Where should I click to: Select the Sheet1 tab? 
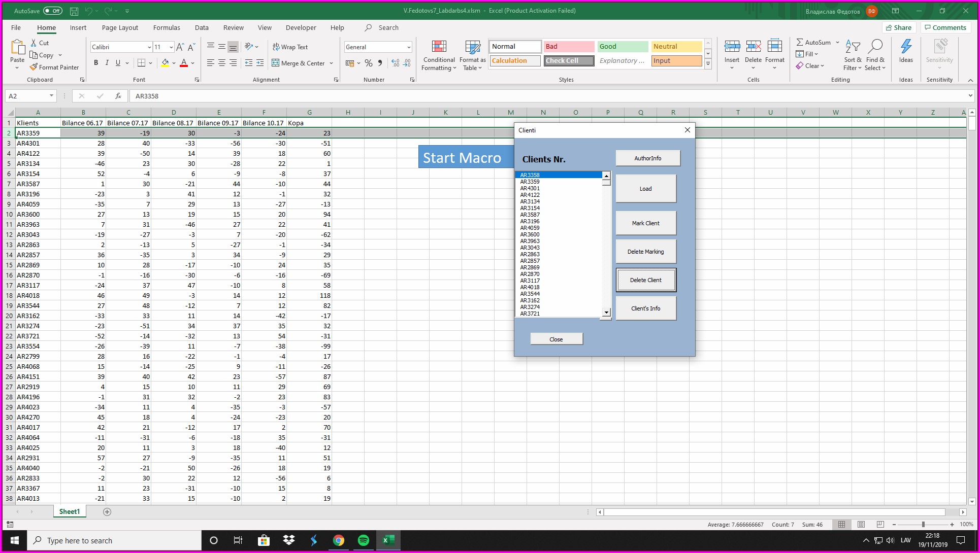point(70,512)
